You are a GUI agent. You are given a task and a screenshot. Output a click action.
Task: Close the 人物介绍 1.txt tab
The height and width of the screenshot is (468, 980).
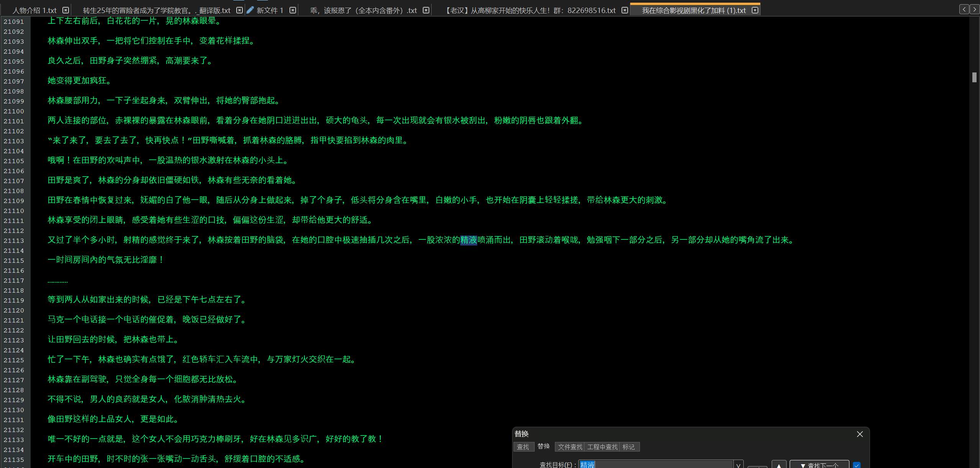pyautogui.click(x=65, y=10)
